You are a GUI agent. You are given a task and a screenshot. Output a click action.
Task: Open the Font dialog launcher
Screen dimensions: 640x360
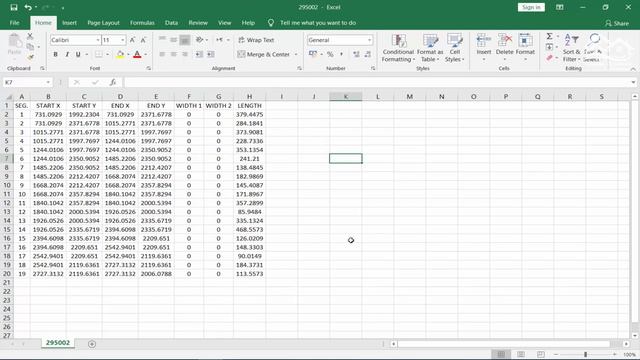click(x=149, y=69)
